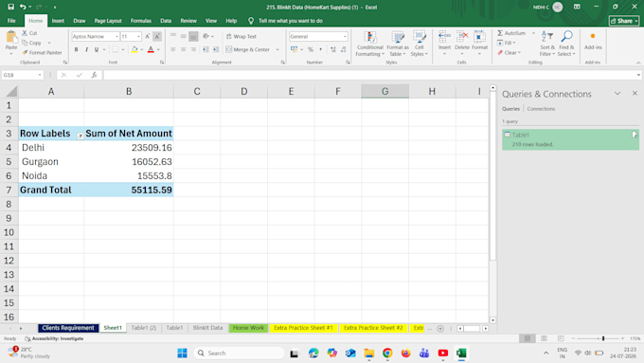Select the Table1 query in Queries pane
Screen dimensions: 644x363
pos(570,139)
